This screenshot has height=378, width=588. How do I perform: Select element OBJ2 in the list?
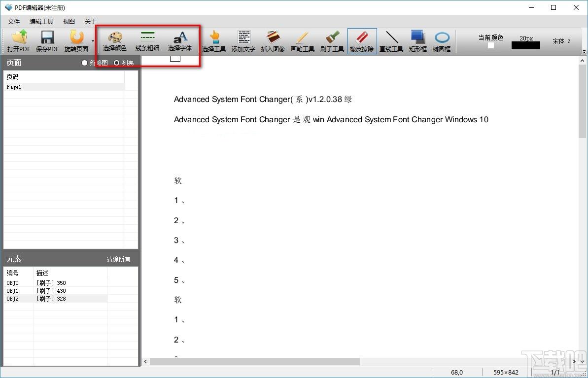click(x=56, y=299)
